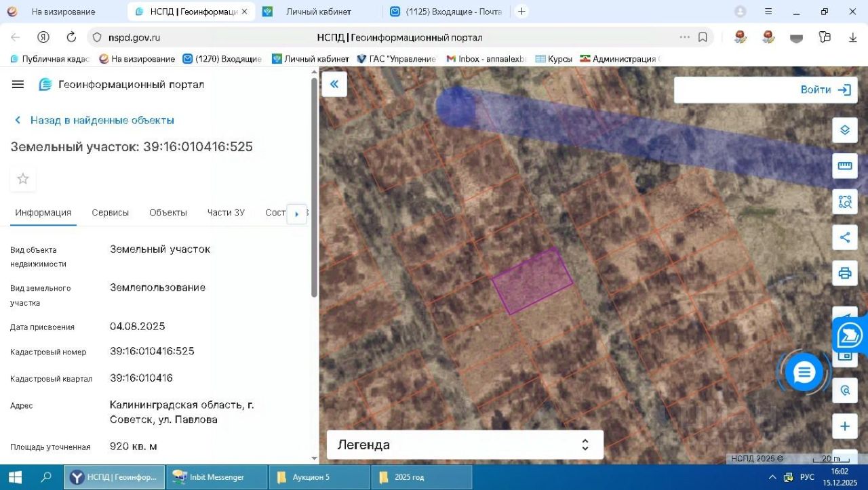Open the taskbar clock and date
This screenshot has width=868, height=490.
coord(840,477)
